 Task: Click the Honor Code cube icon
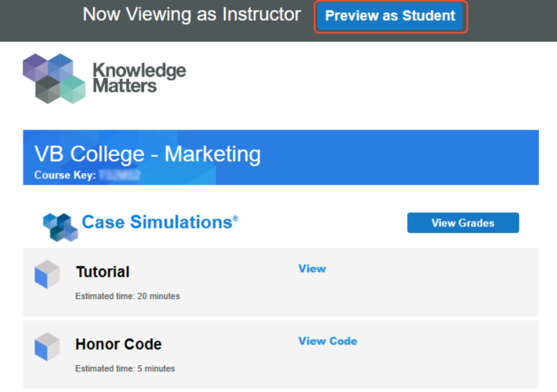47,347
